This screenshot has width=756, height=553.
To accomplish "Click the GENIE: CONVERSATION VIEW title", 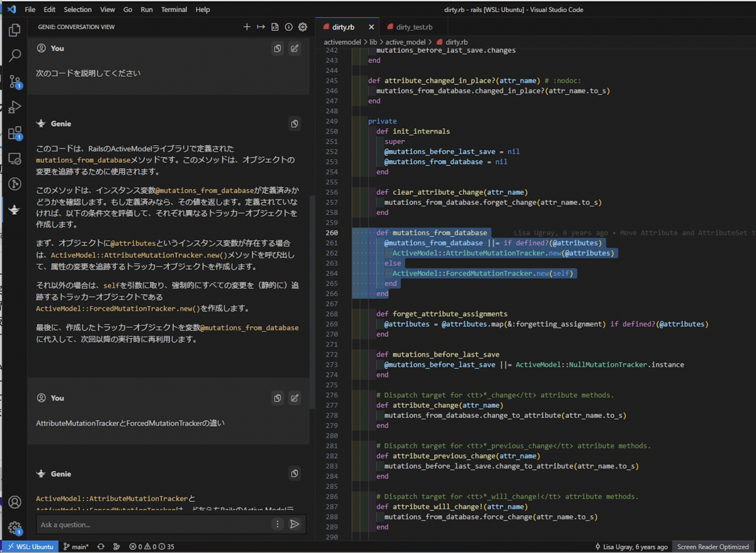I will (76, 27).
